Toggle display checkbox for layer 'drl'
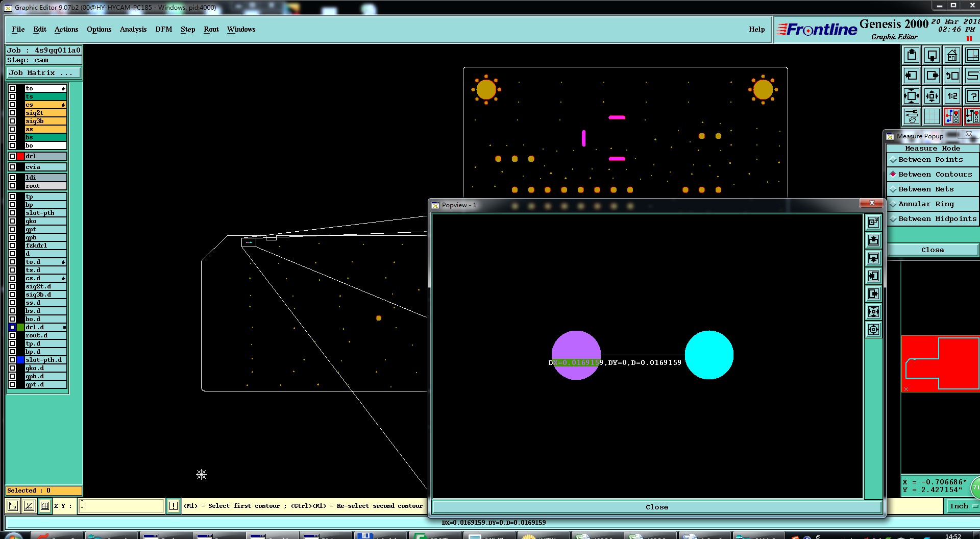Screen dimensions: 980x539 pos(12,156)
